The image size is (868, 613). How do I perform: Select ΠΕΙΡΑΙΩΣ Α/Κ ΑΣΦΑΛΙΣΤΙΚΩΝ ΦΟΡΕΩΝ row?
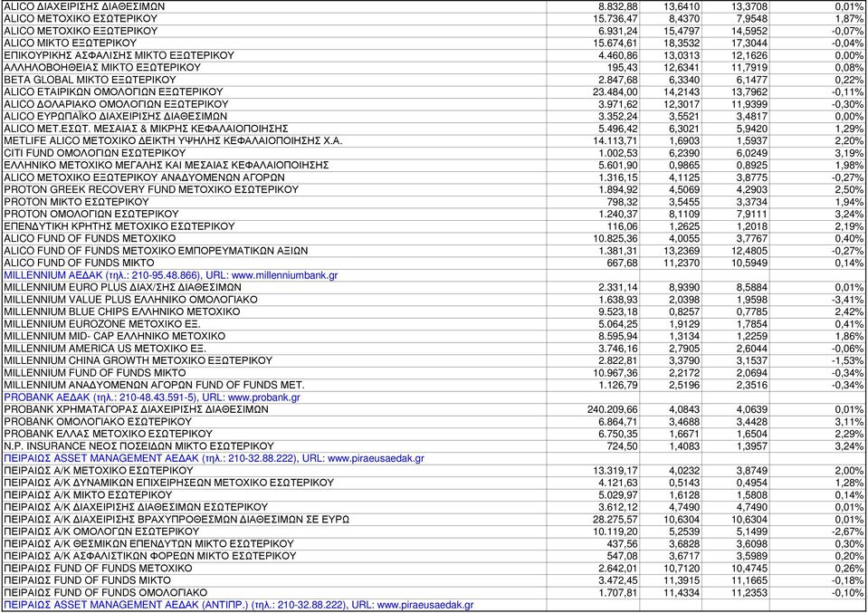434,557
